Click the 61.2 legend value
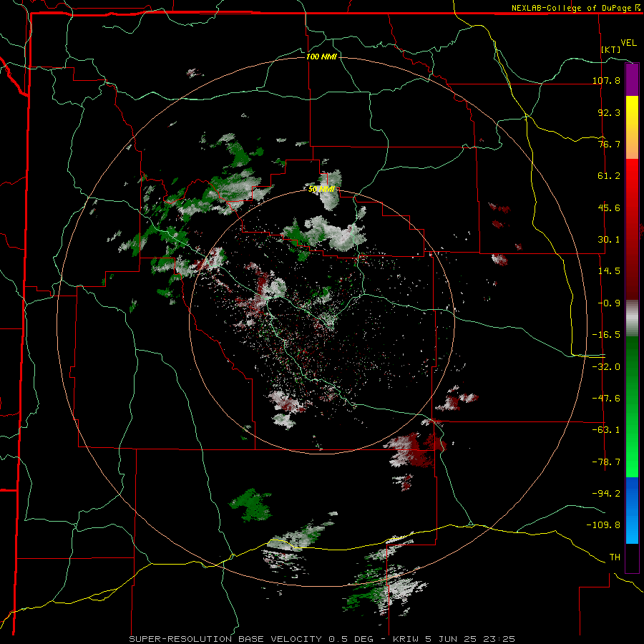The image size is (644, 644). point(609,176)
